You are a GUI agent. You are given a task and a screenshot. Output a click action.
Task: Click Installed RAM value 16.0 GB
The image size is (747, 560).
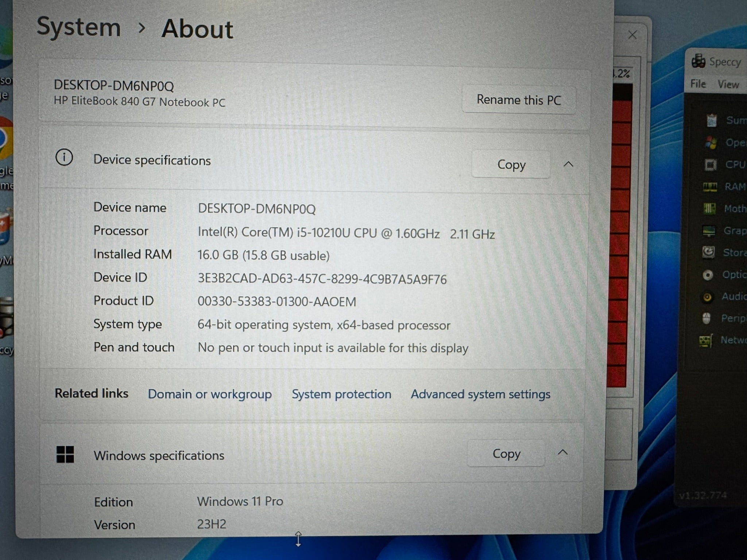(x=263, y=255)
